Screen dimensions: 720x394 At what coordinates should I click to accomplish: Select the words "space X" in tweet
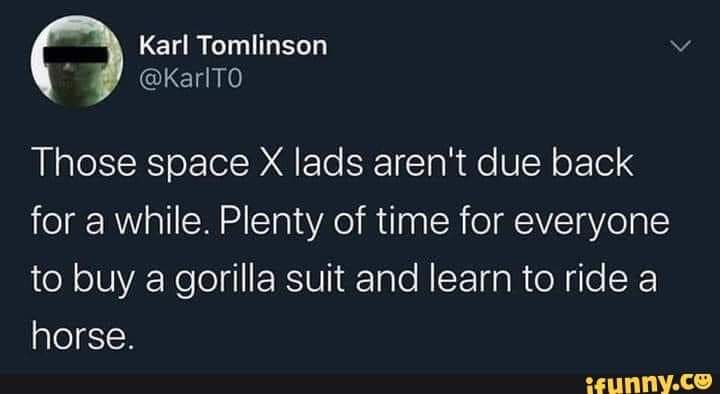tap(214, 165)
